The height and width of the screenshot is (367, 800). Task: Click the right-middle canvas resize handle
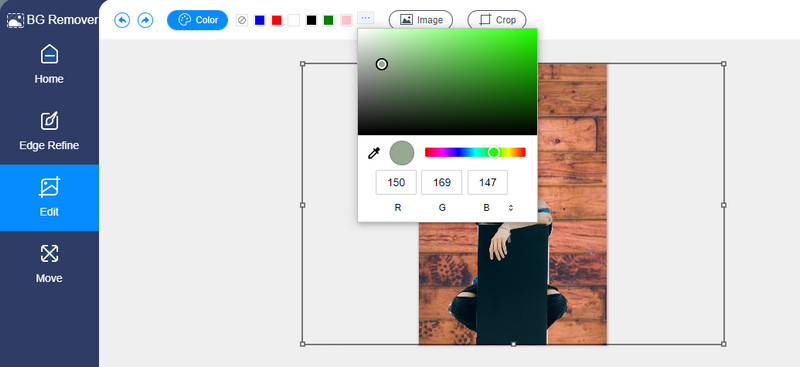tap(723, 205)
